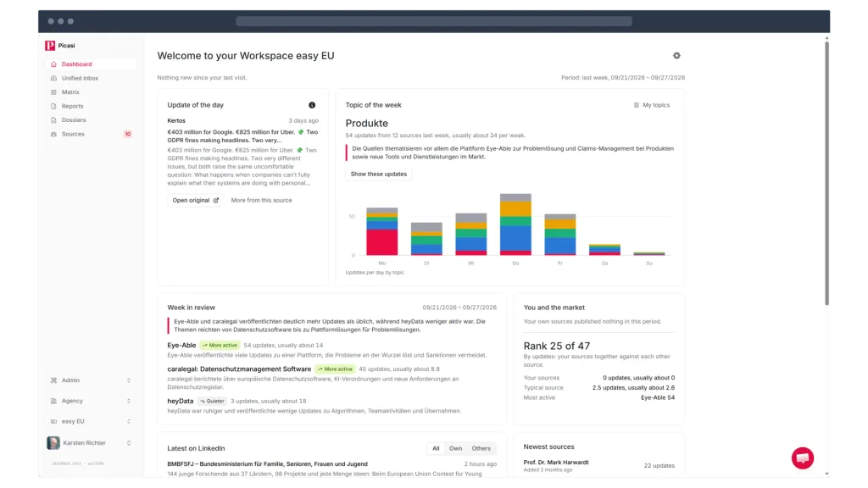Click the Admin tools icon
868x488 pixels.
point(53,380)
